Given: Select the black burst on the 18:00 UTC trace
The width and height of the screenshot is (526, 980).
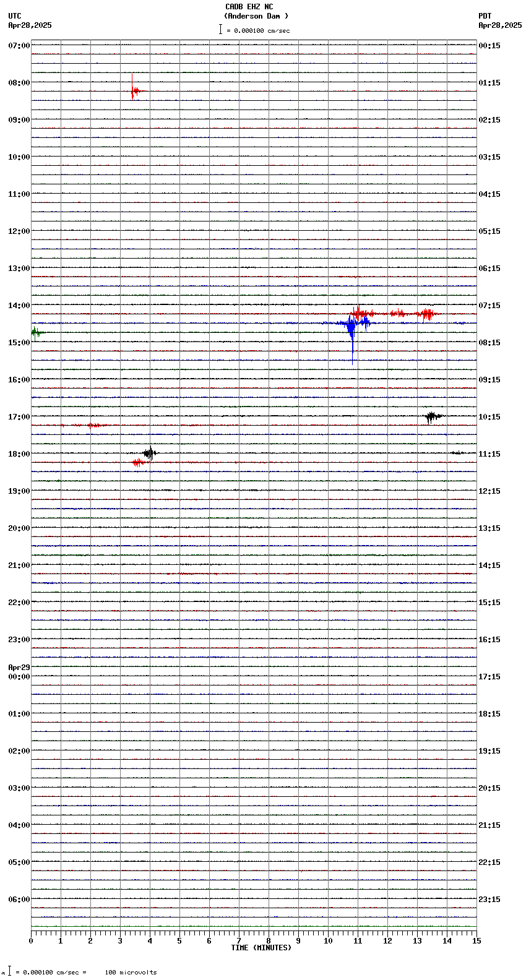Looking at the screenshot, I should (x=149, y=453).
